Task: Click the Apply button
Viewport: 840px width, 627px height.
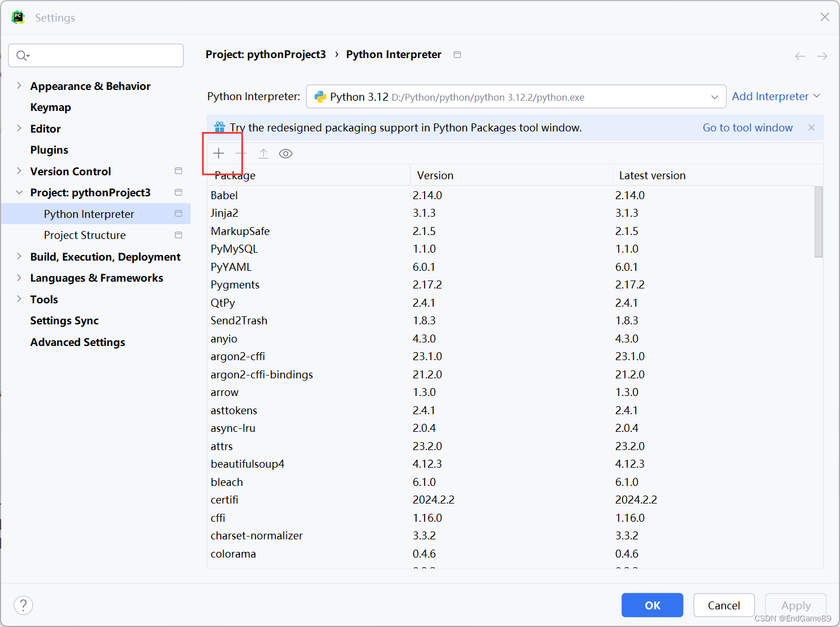Action: pyautogui.click(x=796, y=605)
